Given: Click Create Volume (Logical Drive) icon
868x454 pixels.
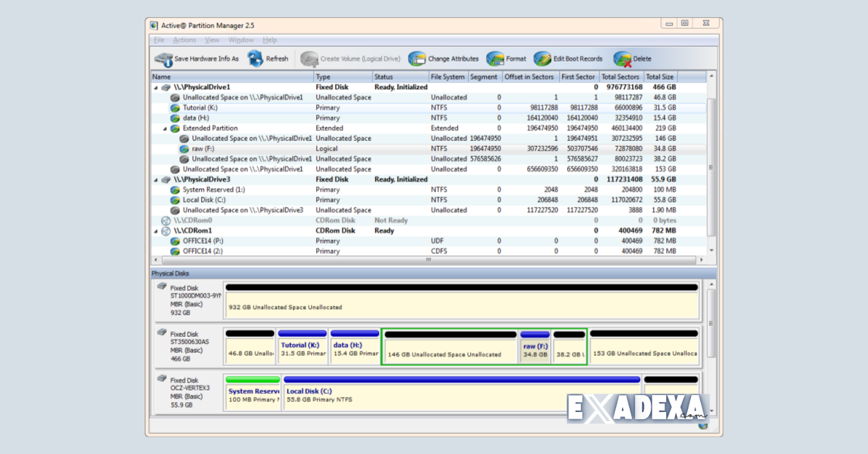Looking at the screenshot, I should (x=309, y=59).
